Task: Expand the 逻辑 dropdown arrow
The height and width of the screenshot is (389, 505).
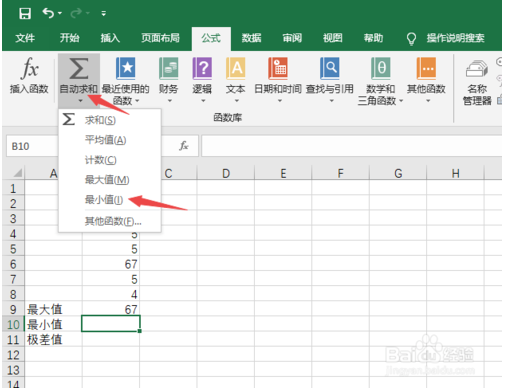Action: pyautogui.click(x=203, y=101)
